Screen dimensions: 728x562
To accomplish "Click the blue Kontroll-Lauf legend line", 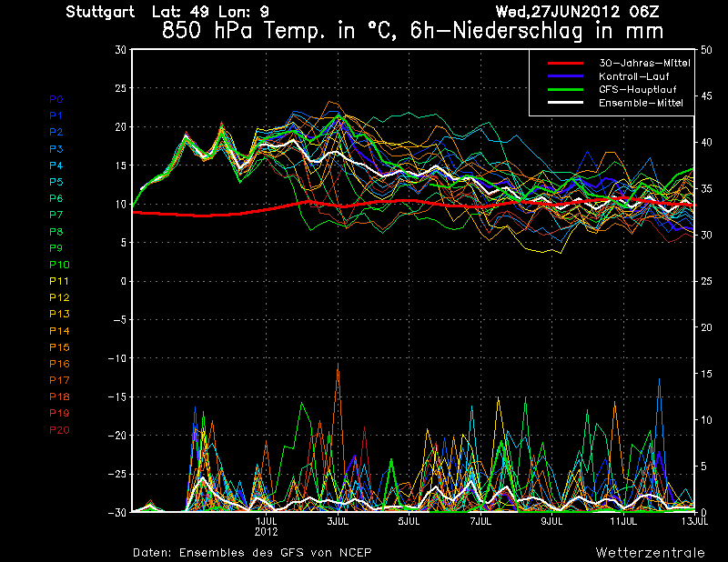I will 565,76.
